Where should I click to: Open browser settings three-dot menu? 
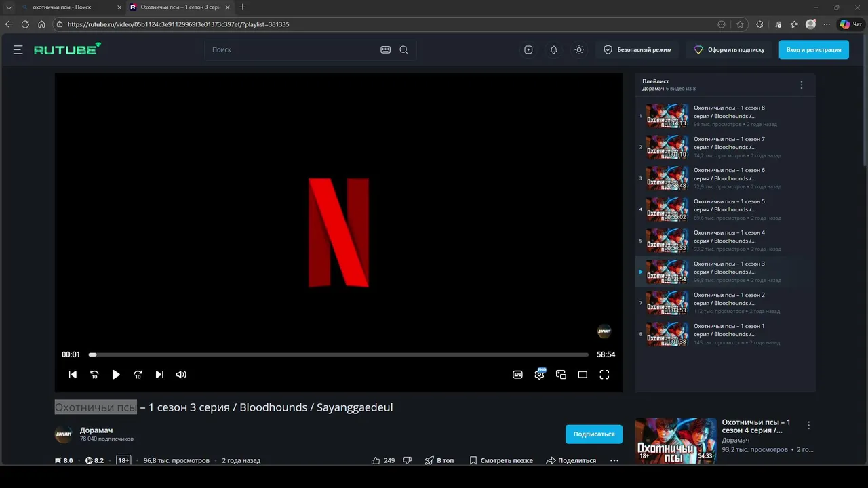click(827, 24)
